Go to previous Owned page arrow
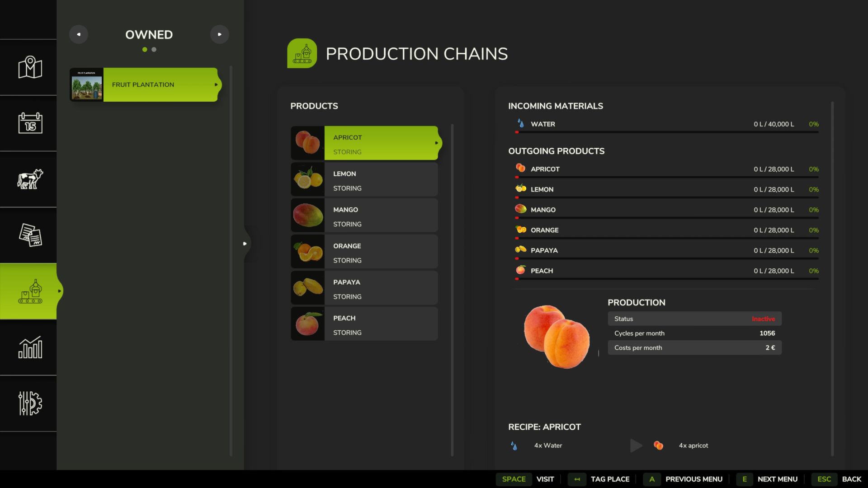The height and width of the screenshot is (488, 868). tap(79, 34)
